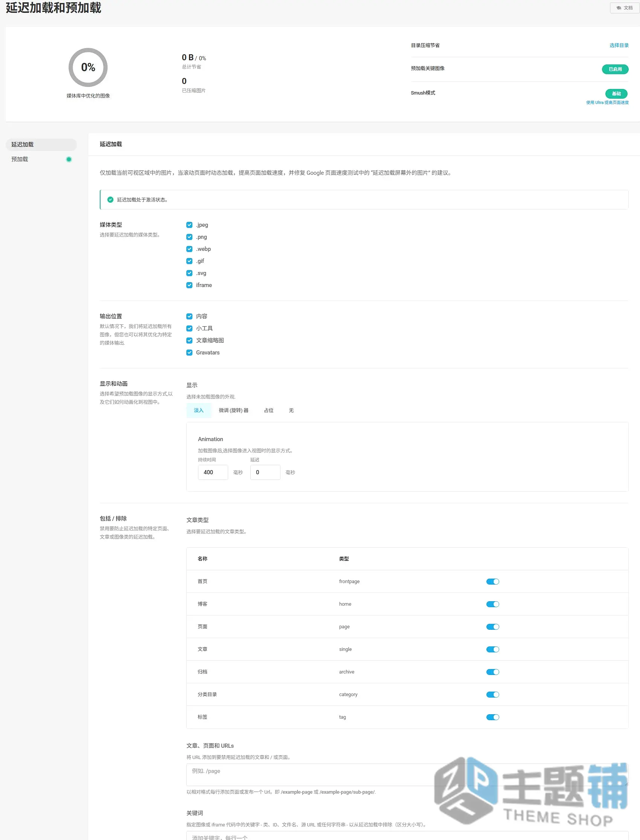Click the 延迟 input showing 0
The width and height of the screenshot is (640, 840).
[265, 472]
